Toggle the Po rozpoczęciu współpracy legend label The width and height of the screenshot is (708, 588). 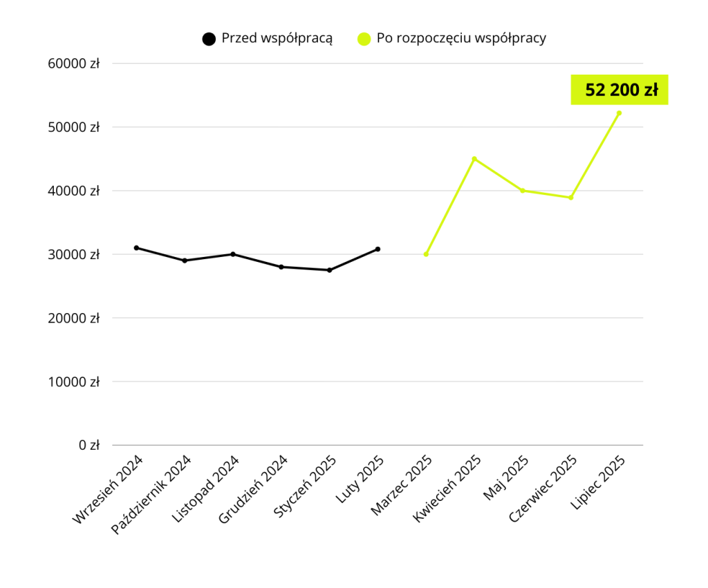(461, 39)
